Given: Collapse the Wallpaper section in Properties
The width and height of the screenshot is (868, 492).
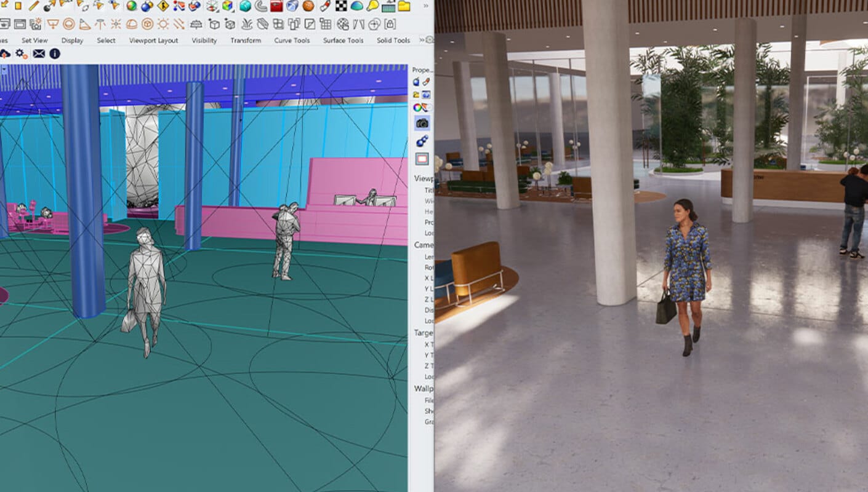Looking at the screenshot, I should click(423, 389).
